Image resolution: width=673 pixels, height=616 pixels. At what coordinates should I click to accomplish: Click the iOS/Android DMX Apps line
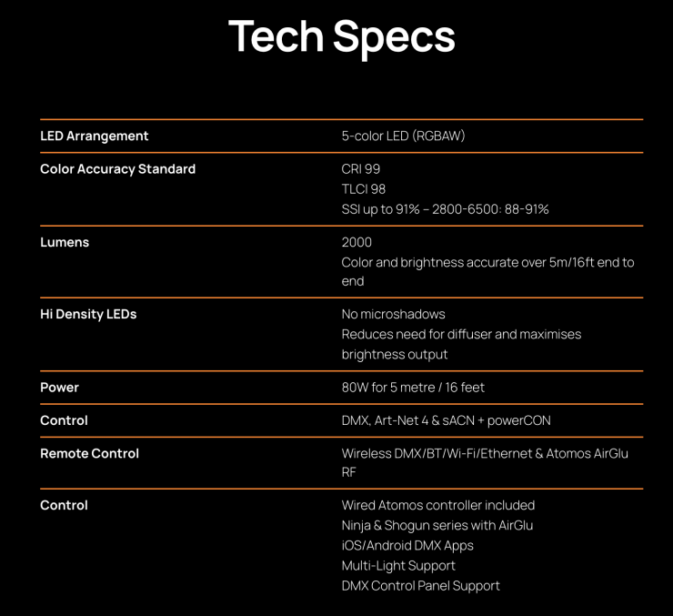coord(407,545)
